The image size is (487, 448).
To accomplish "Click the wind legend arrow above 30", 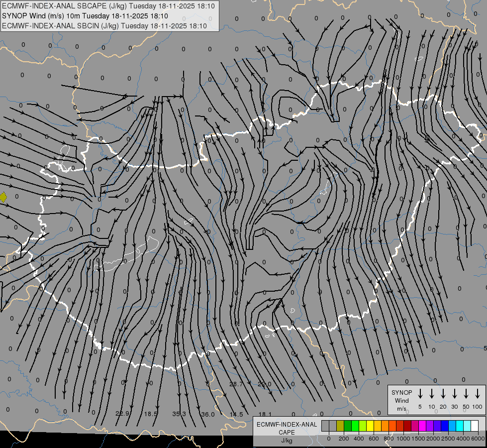I will pyautogui.click(x=454, y=393).
